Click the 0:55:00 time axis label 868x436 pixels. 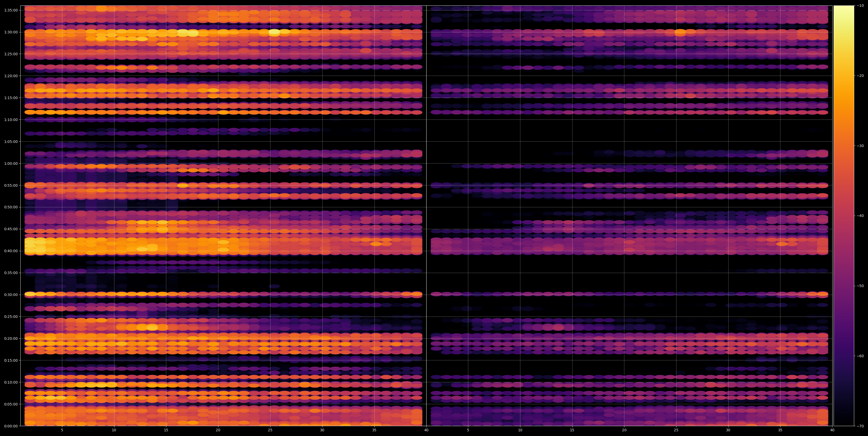[x=11, y=185]
